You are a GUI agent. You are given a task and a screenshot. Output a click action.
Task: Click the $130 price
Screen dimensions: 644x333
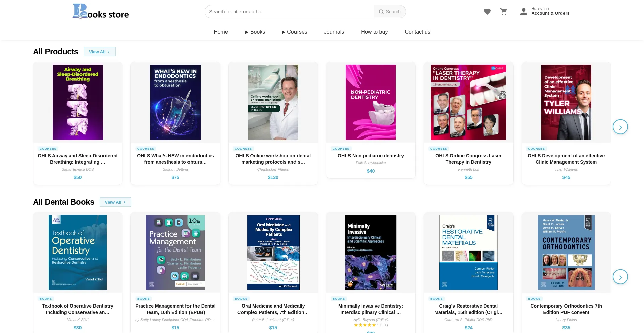(x=273, y=177)
